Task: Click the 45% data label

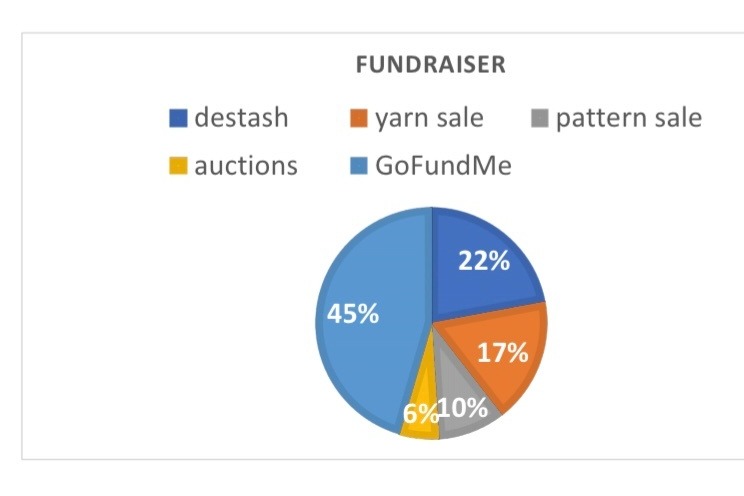Action: pyautogui.click(x=353, y=314)
